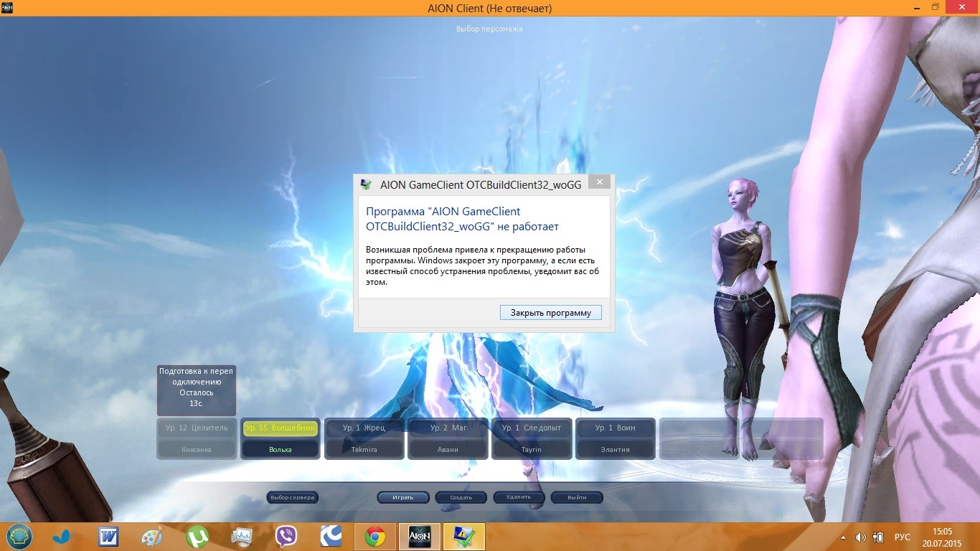Screen dimensions: 980x551
Task: Click the Играть play button
Action: [403, 497]
